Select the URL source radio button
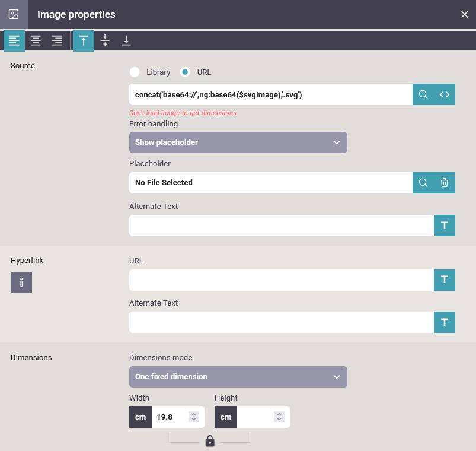Image resolution: width=476 pixels, height=451 pixels. pyautogui.click(x=186, y=72)
